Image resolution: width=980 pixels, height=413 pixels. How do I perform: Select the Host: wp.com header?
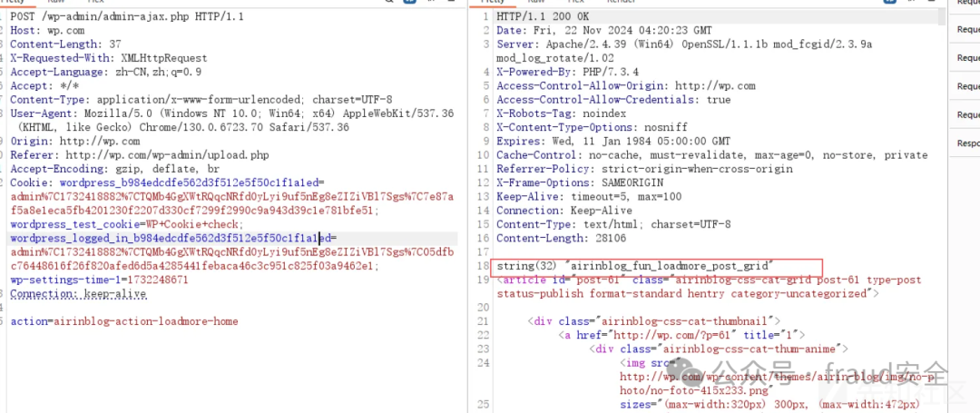click(x=47, y=30)
